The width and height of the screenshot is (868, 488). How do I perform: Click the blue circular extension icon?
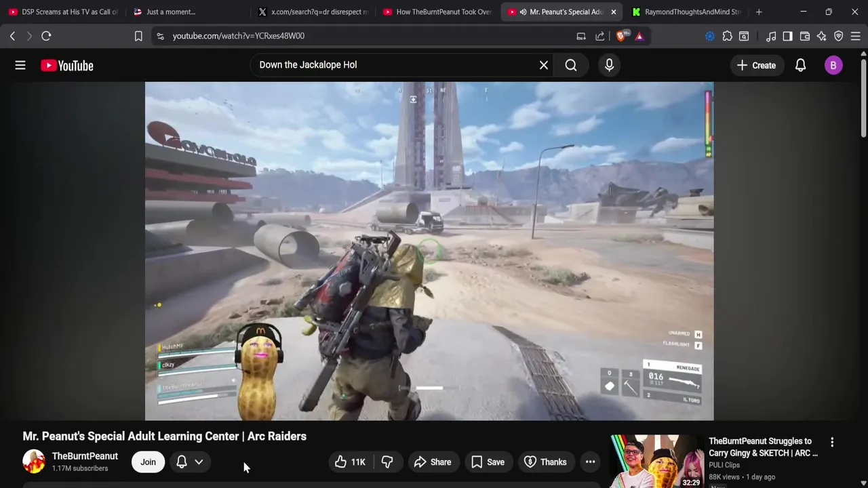(710, 36)
